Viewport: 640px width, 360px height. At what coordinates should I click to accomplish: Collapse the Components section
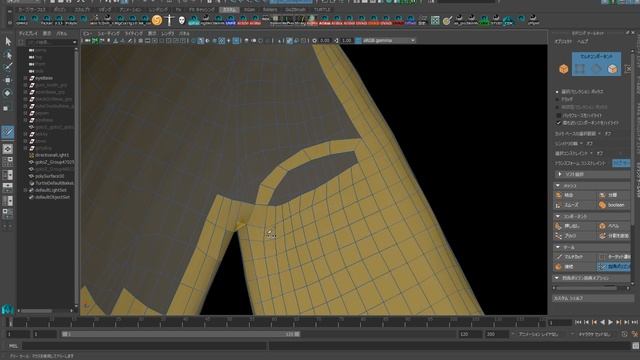558,216
